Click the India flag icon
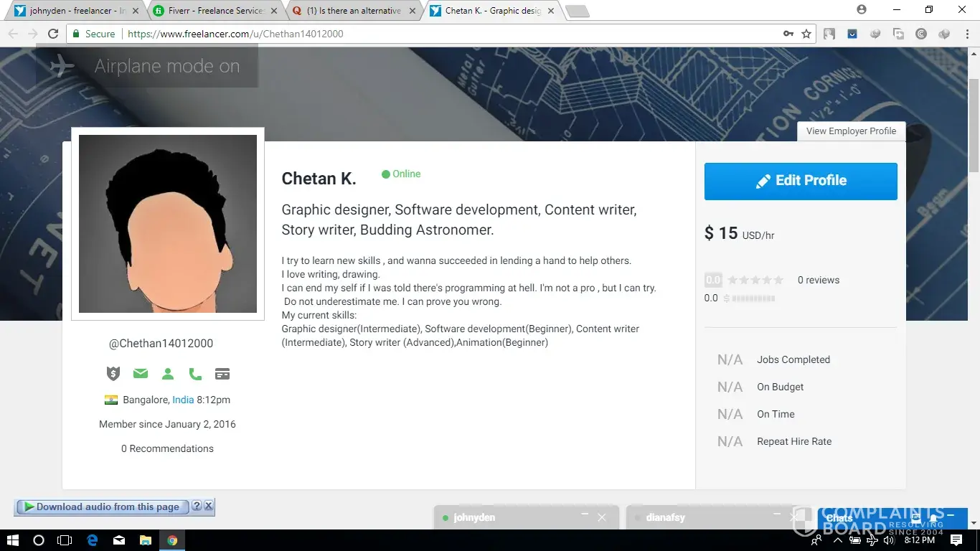The image size is (980, 551). pyautogui.click(x=111, y=400)
